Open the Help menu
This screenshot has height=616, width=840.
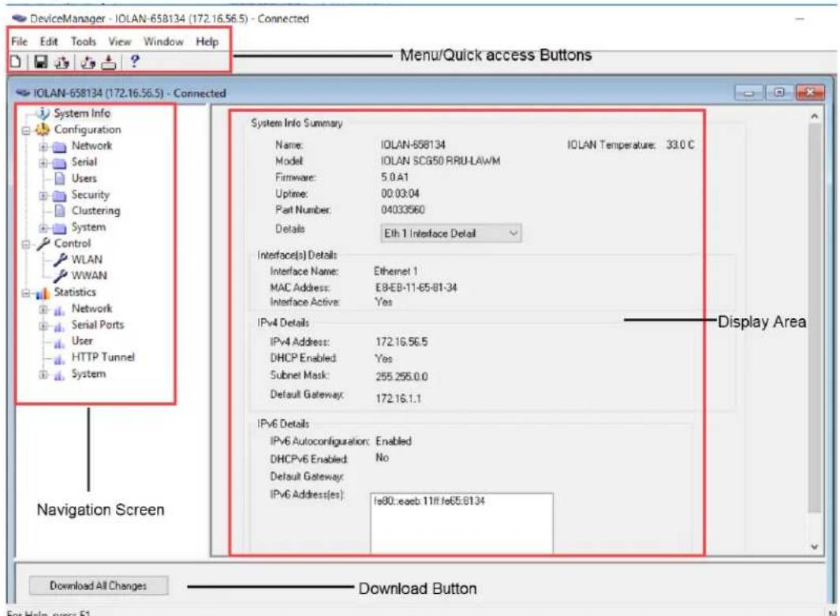tap(207, 42)
